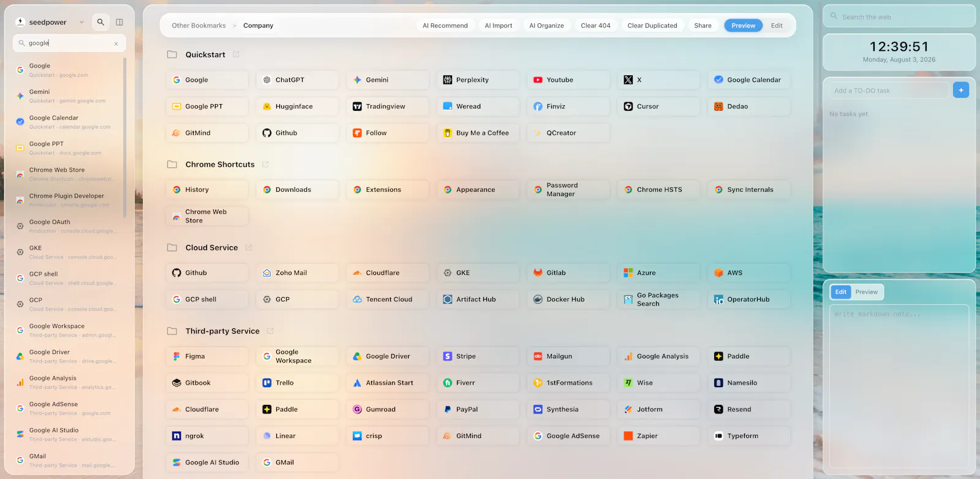Screen dimensions: 980x479
Task: Open Cloud Service via external-link icon
Action: pos(249,247)
